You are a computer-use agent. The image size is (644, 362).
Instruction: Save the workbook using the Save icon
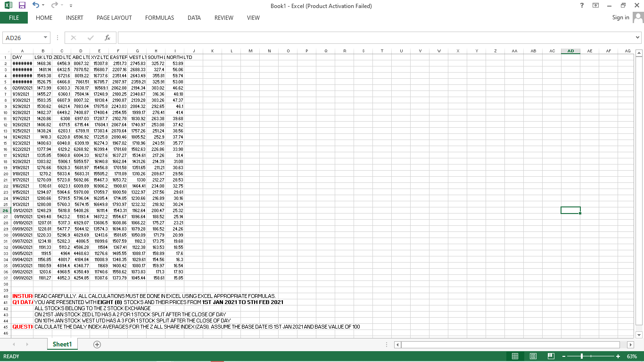tap(21, 5)
